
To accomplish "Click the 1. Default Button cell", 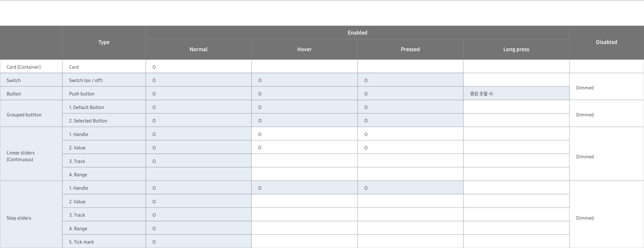I will tap(86, 107).
